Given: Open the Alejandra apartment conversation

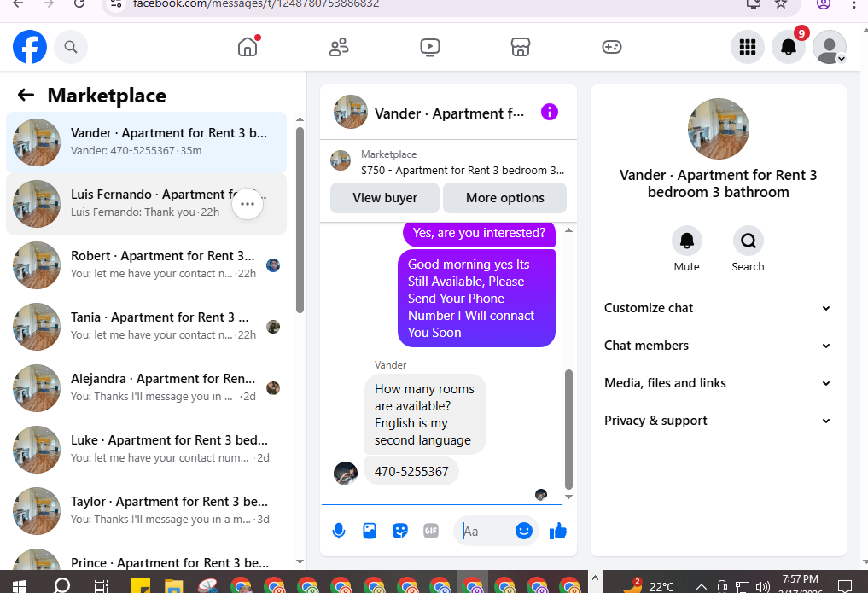Looking at the screenshot, I should (146, 387).
